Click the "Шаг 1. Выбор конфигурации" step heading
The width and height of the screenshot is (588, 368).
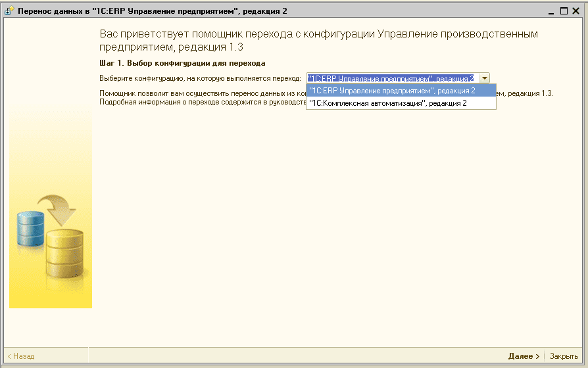tap(182, 64)
